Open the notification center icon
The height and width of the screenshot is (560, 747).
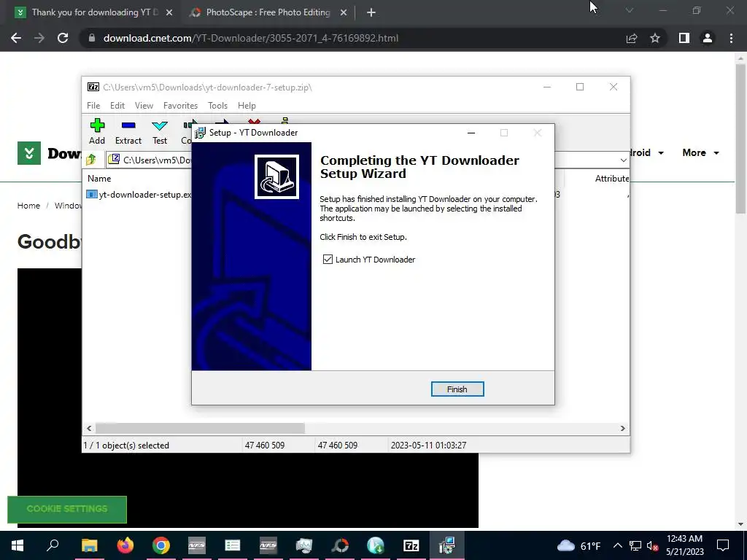pos(723,545)
